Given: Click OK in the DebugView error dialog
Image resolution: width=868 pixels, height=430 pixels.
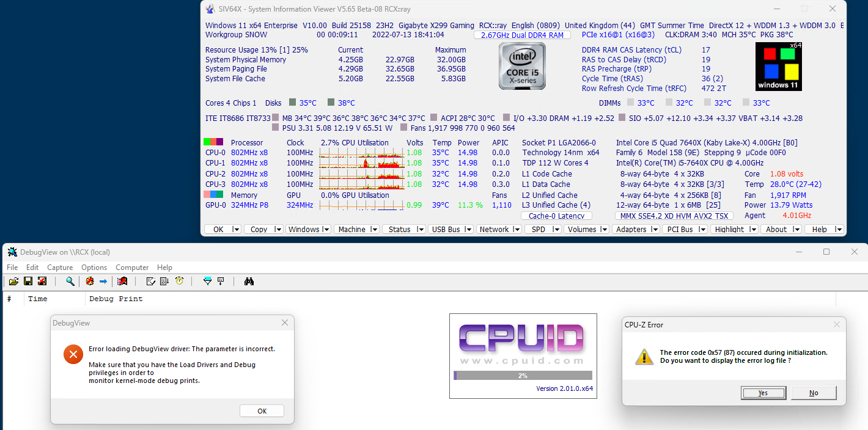Looking at the screenshot, I should coord(262,411).
